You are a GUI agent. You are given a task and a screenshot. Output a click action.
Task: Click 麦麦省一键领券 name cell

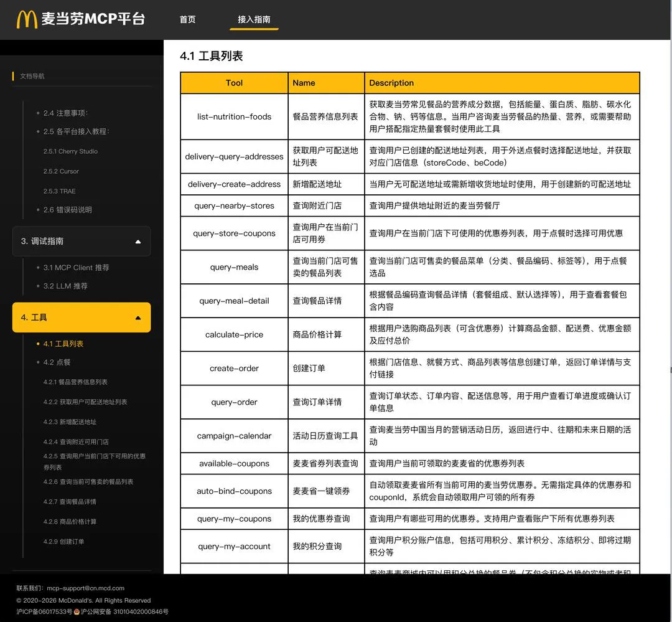pos(325,491)
